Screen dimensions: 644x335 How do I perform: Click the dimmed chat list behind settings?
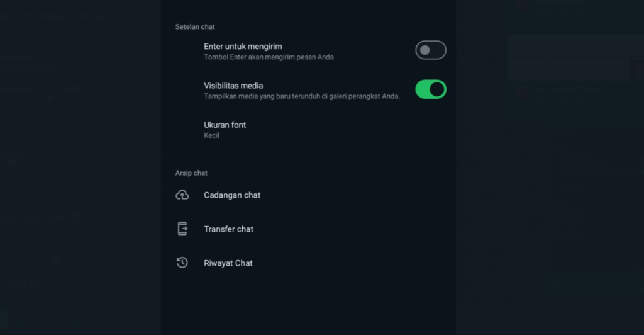coord(80,167)
